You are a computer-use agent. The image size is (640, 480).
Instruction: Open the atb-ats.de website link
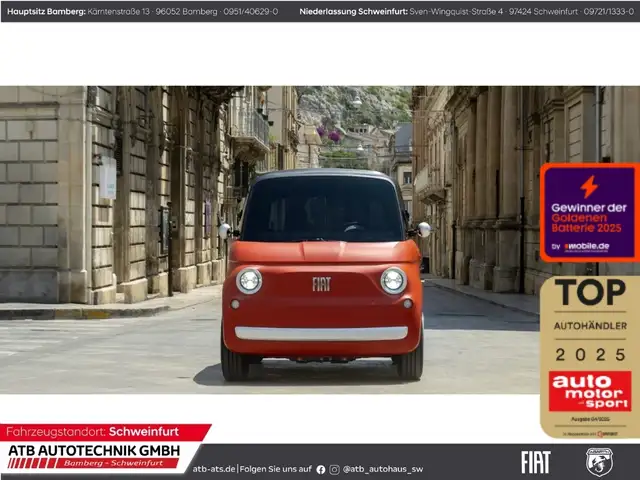(214, 469)
